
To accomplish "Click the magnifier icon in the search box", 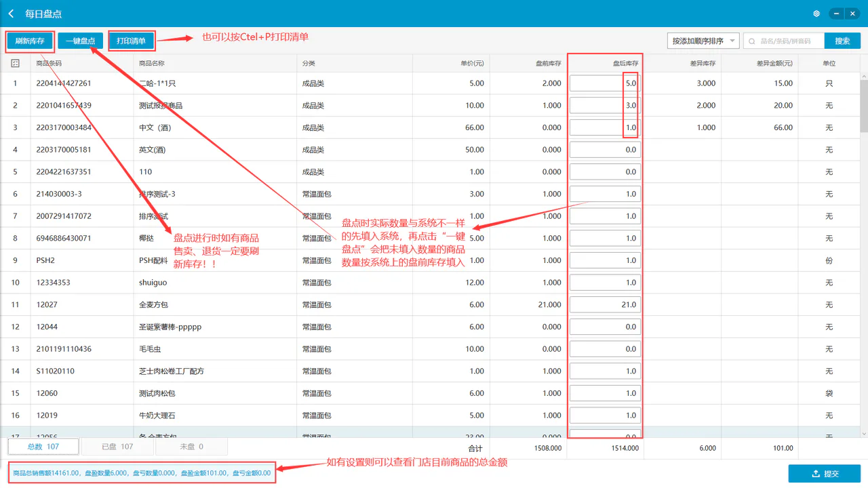I will [x=751, y=41].
